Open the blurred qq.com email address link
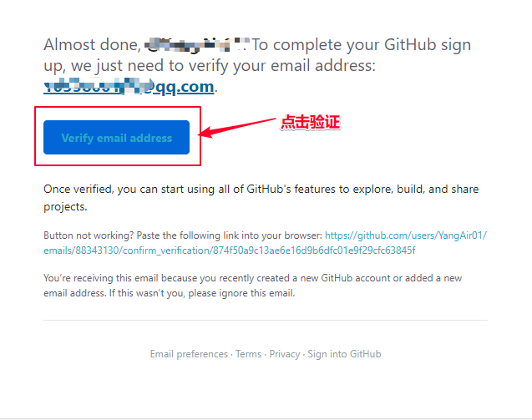Image resolution: width=532 pixels, height=420 pixels. point(129,86)
